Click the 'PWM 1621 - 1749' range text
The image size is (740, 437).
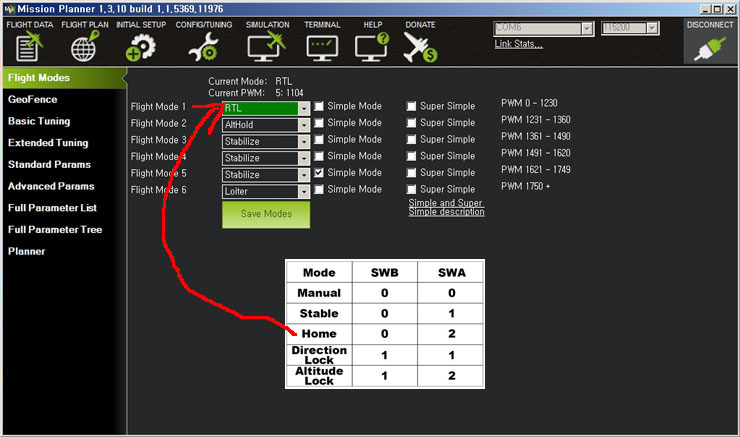coord(536,169)
